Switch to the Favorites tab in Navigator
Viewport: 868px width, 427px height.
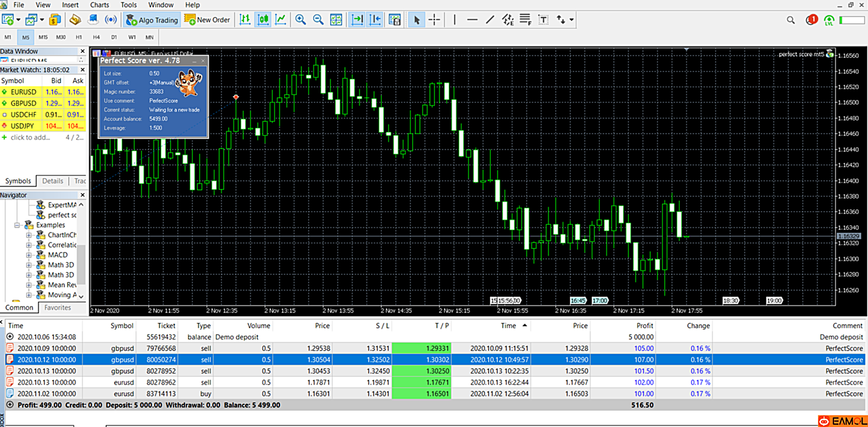(x=58, y=307)
